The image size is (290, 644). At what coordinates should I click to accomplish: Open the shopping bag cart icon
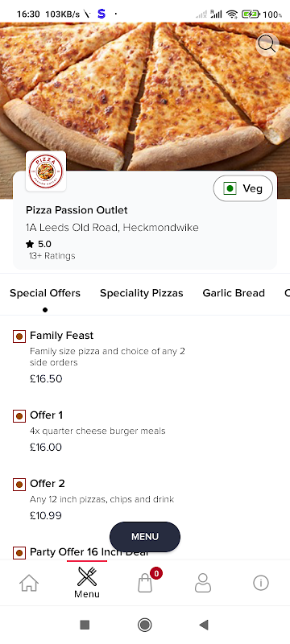coord(145,582)
